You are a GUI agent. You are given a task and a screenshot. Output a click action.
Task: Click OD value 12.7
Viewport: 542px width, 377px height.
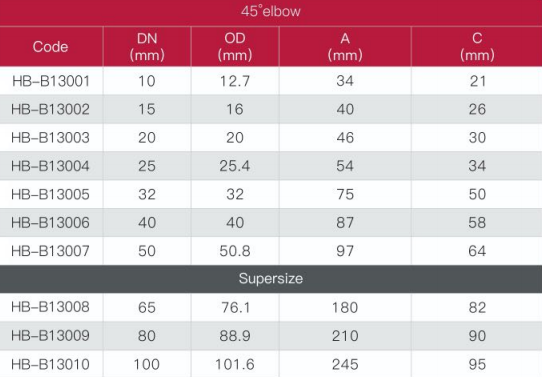pyautogui.click(x=235, y=81)
